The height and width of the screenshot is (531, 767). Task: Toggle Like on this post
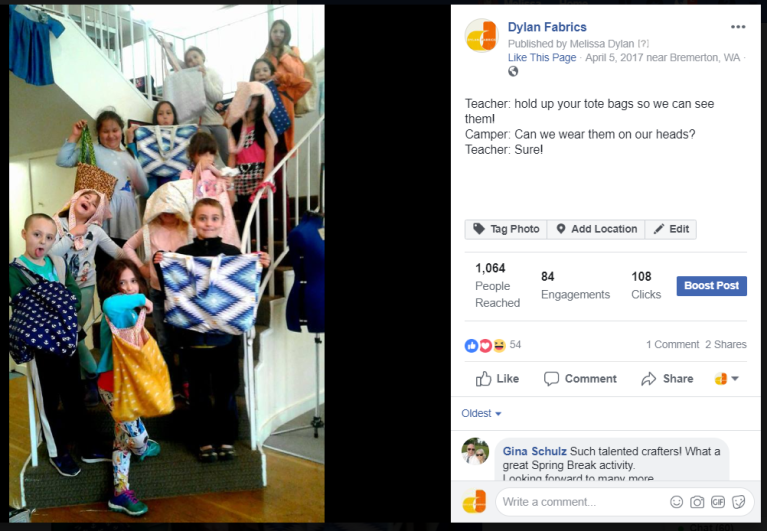click(497, 378)
